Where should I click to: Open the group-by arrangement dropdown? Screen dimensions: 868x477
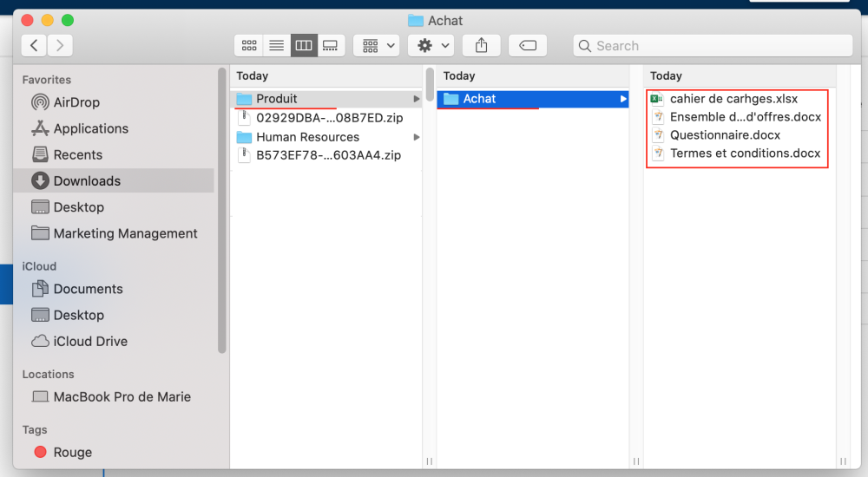[x=377, y=45]
